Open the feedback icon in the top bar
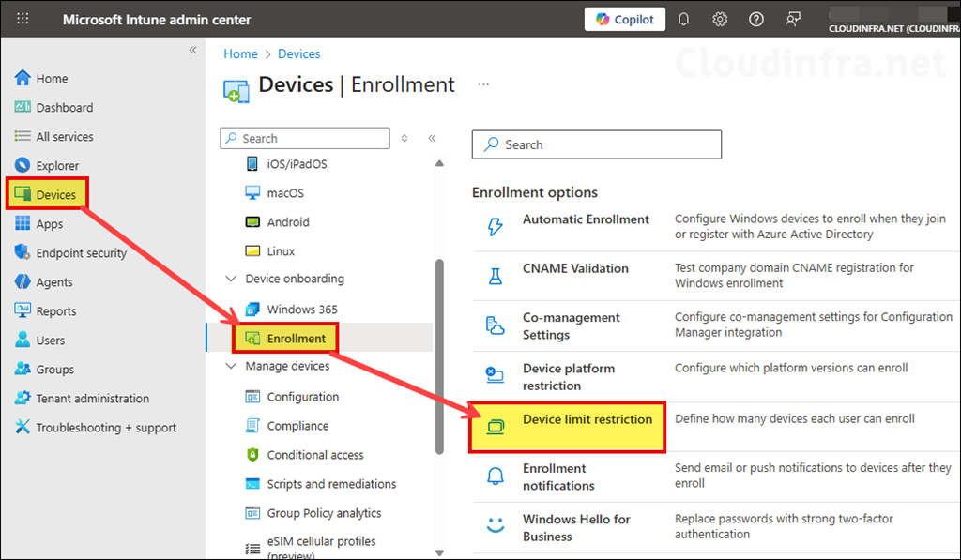961x560 pixels. [792, 19]
